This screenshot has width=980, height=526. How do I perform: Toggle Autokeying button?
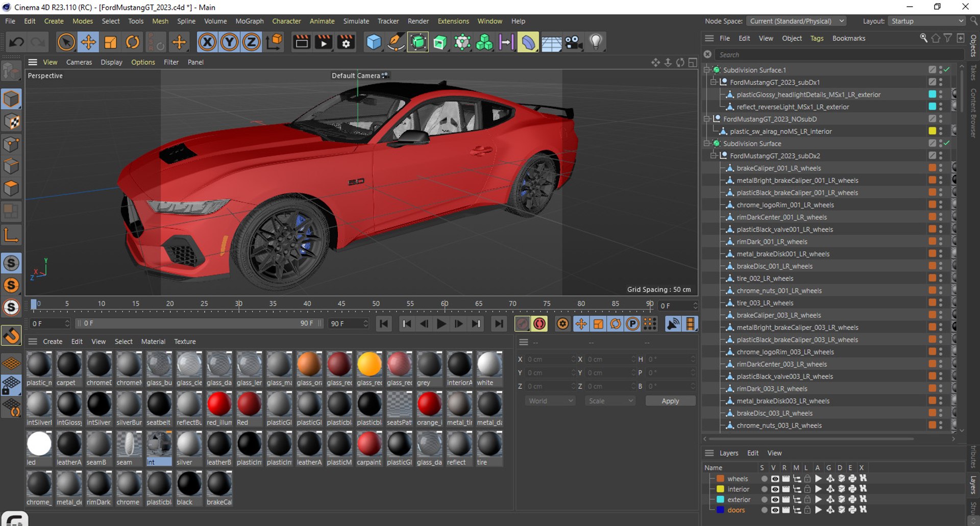pyautogui.click(x=540, y=323)
